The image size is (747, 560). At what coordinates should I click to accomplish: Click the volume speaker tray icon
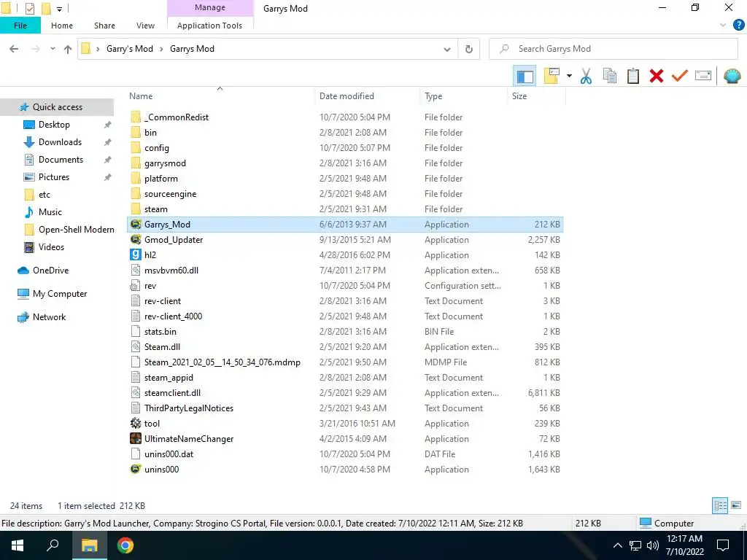pyautogui.click(x=652, y=545)
